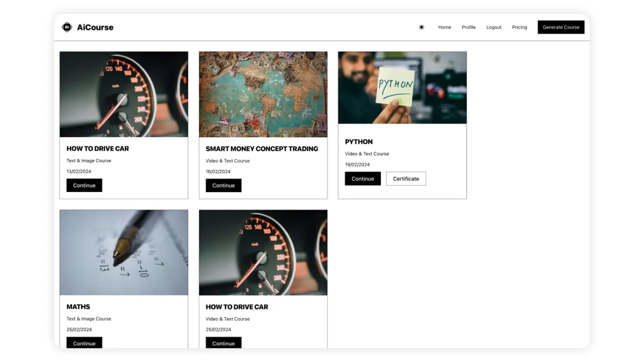Toggle the sun light/dark theme icon
The width and height of the screenshot is (644, 362).
point(422,27)
